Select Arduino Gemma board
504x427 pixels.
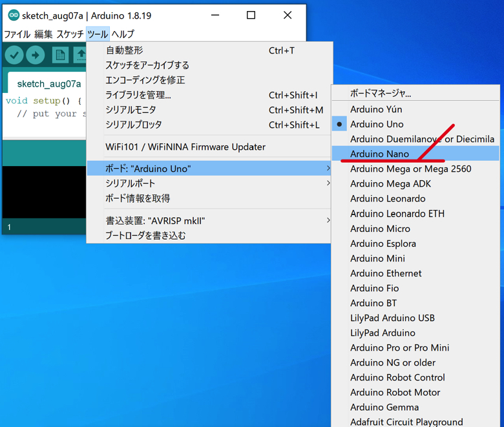[x=415, y=407]
